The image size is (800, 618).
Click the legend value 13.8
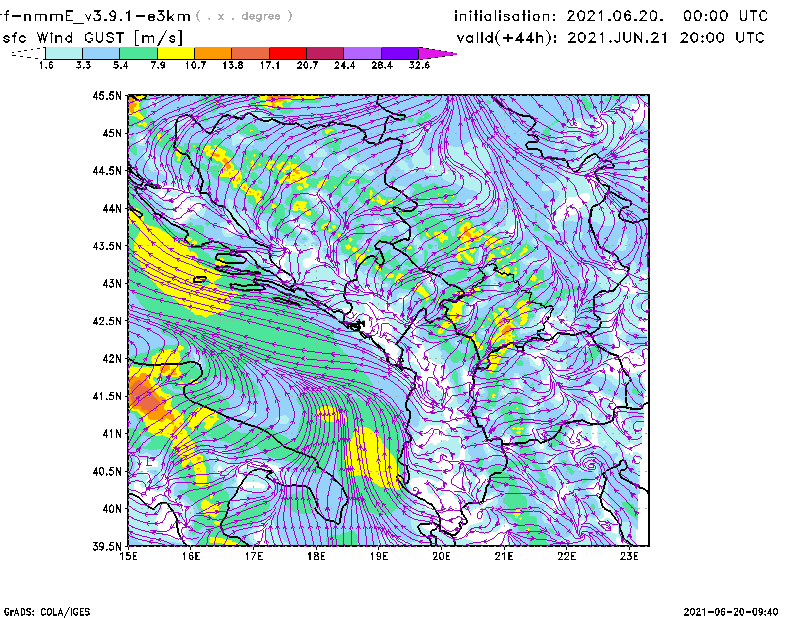click(x=233, y=65)
